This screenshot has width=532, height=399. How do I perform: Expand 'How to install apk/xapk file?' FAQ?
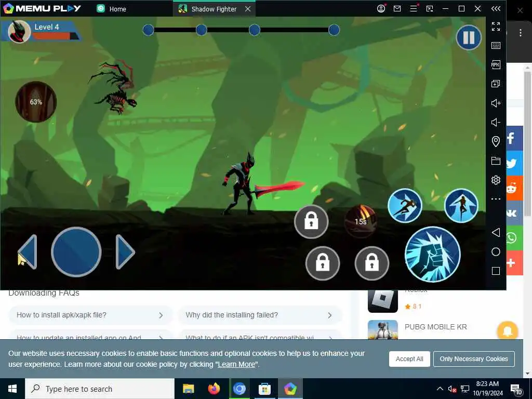[x=90, y=315]
